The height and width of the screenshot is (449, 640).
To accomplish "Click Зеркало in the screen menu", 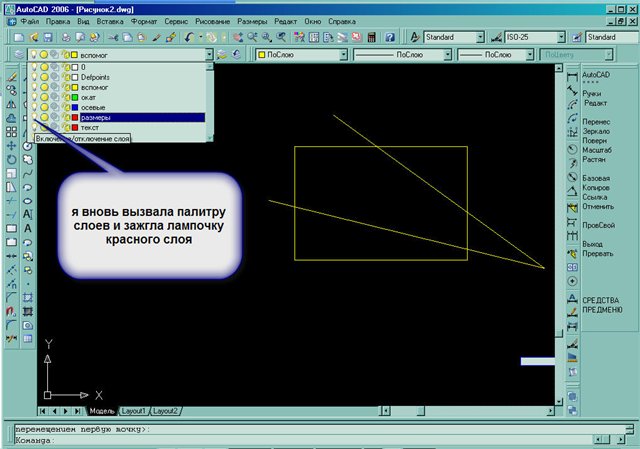I will coord(598,131).
